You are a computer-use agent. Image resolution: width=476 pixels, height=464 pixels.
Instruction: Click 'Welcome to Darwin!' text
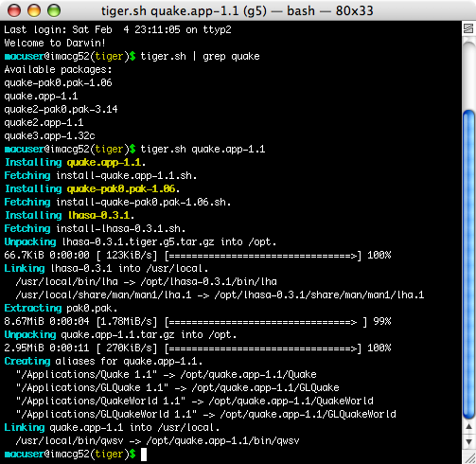[x=55, y=43]
